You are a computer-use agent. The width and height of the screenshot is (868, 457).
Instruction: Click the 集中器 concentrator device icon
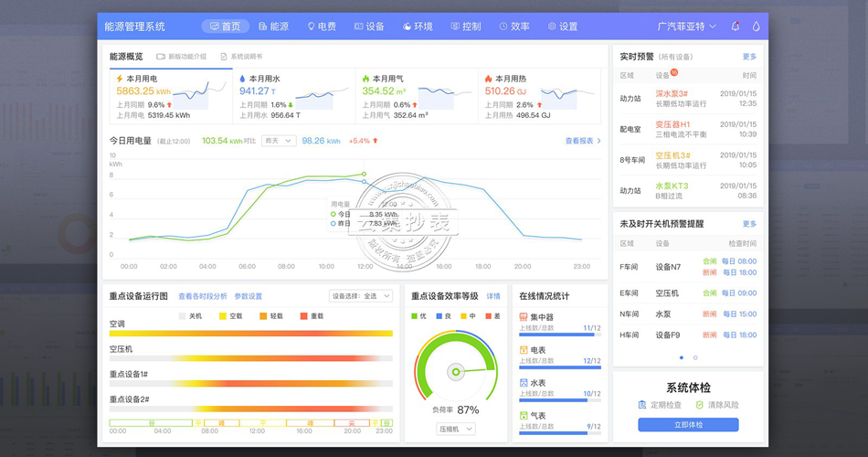(x=524, y=317)
